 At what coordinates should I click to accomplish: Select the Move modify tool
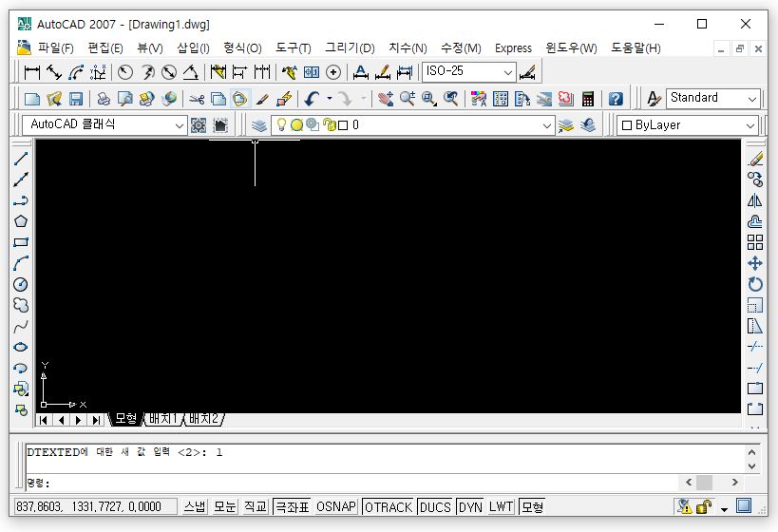(x=755, y=263)
